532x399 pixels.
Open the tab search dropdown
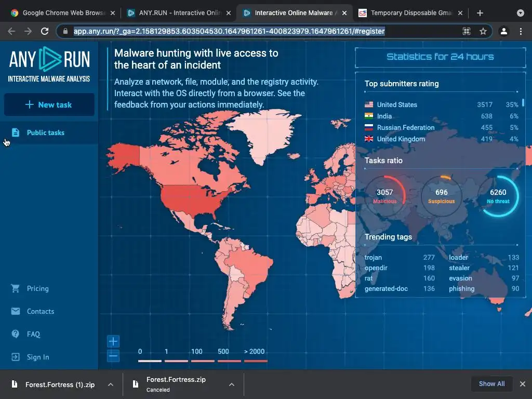(521, 13)
